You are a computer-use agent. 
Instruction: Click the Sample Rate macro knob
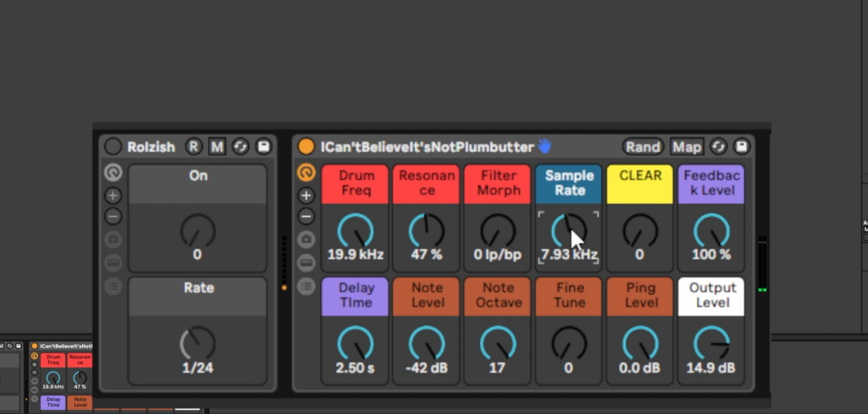coord(569,231)
